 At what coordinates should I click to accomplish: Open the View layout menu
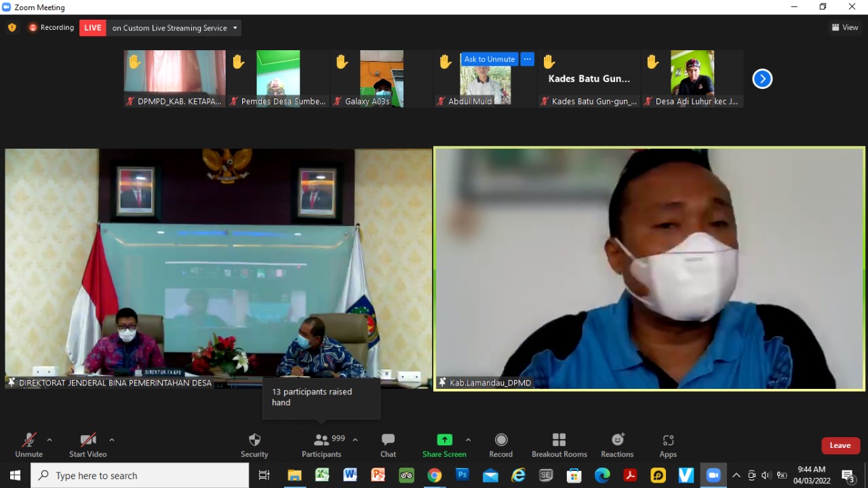845,28
